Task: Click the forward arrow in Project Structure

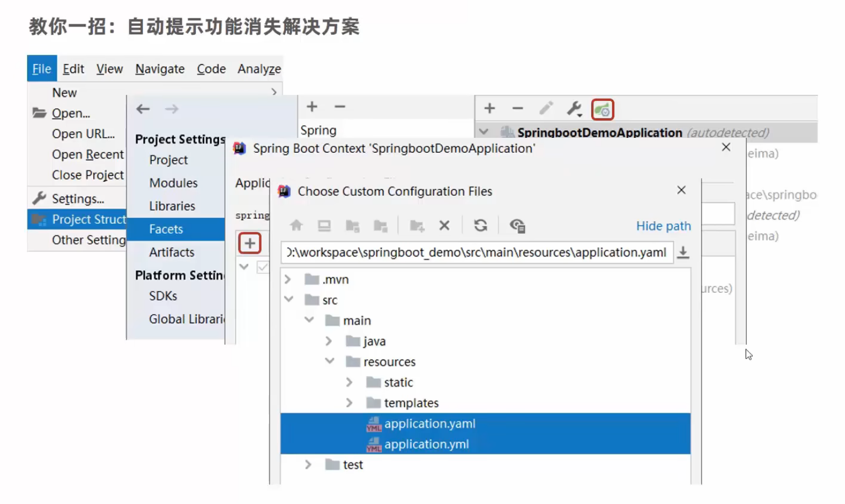Action: pos(172,109)
